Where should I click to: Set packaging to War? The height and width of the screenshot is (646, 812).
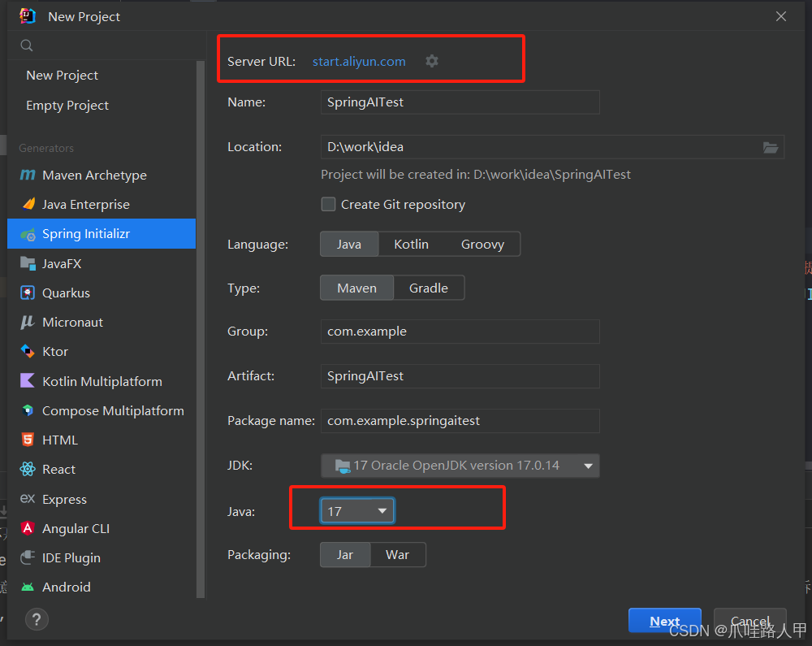(x=398, y=555)
